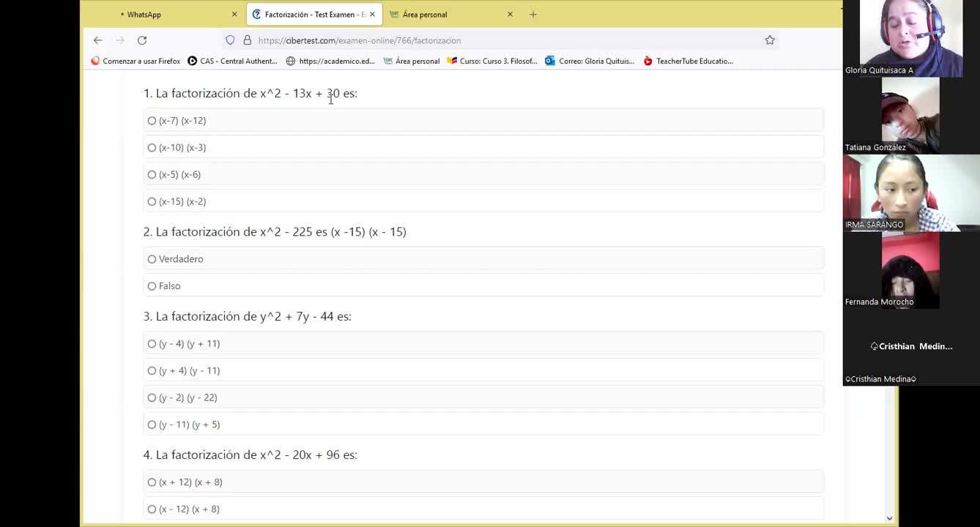This screenshot has height=527, width=980.
Task: Open Curso: Curso 3. Filosof... bookmark
Action: 492,61
